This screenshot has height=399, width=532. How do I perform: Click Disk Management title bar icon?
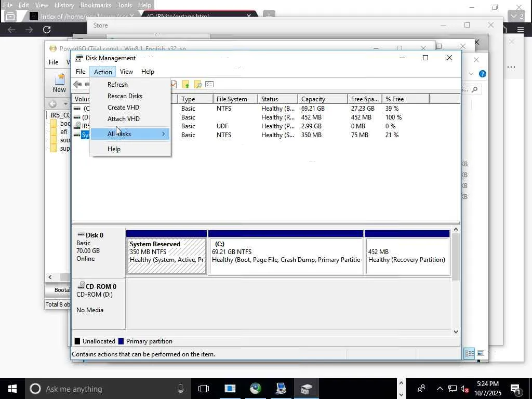pos(79,58)
